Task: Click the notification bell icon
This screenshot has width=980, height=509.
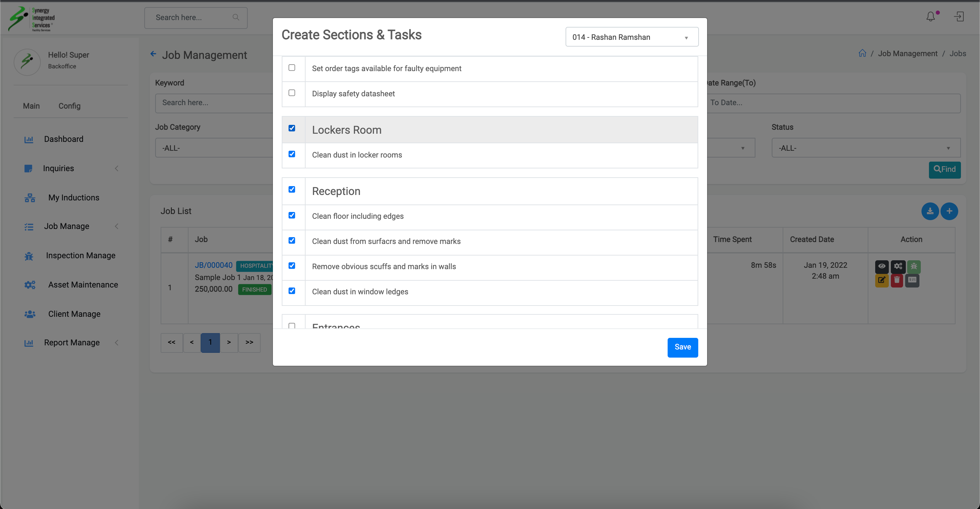Action: coord(931,17)
